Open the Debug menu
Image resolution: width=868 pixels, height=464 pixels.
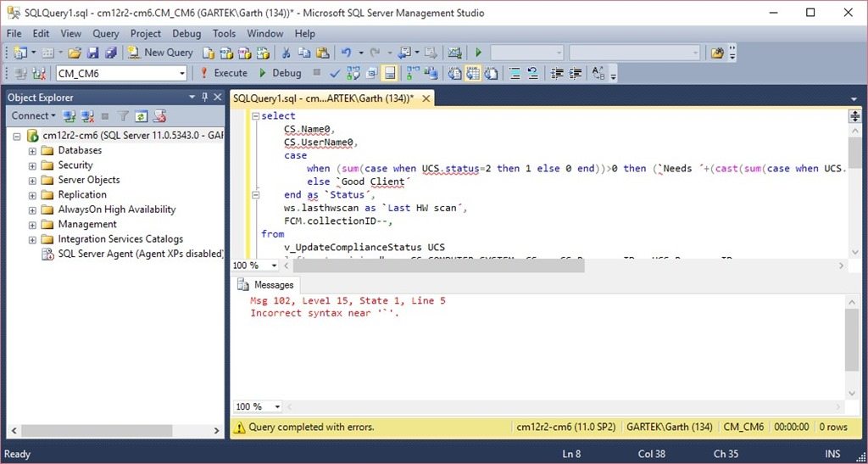point(186,34)
